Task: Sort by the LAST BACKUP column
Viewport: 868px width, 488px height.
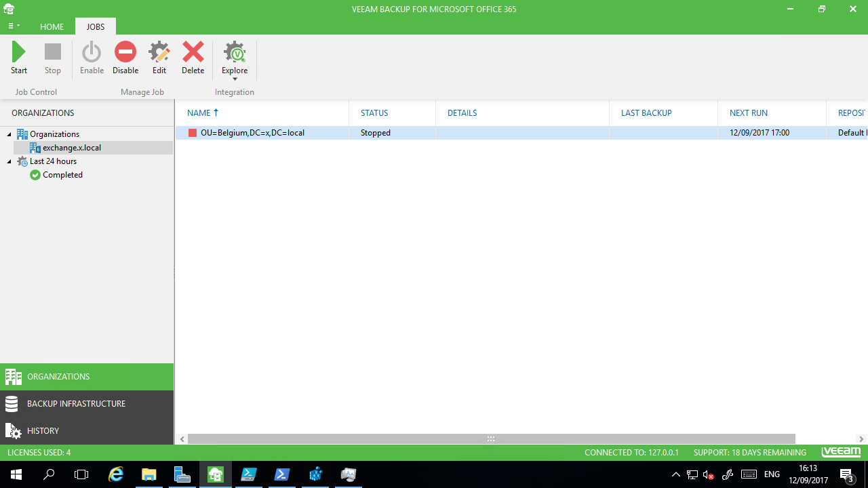Action: pos(663,113)
